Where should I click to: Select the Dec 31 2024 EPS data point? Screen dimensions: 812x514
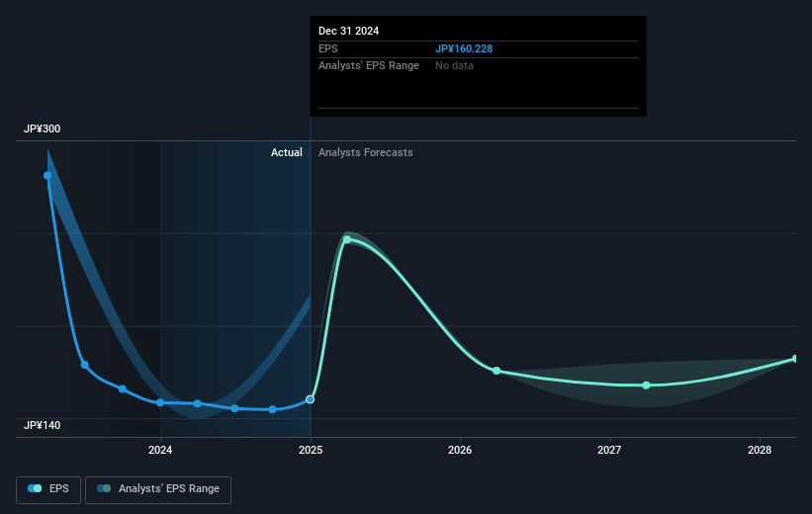click(311, 399)
